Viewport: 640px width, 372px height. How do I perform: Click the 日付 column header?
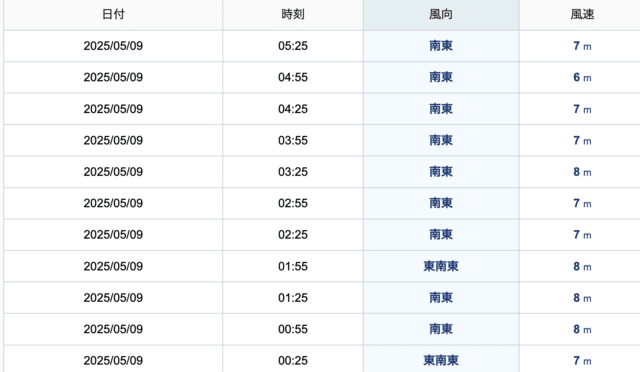click(x=113, y=14)
